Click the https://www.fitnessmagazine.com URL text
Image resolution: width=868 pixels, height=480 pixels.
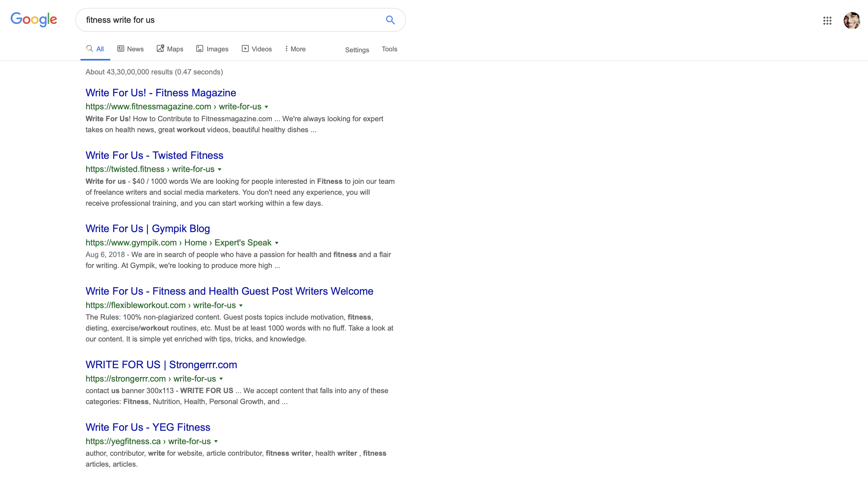tap(173, 107)
